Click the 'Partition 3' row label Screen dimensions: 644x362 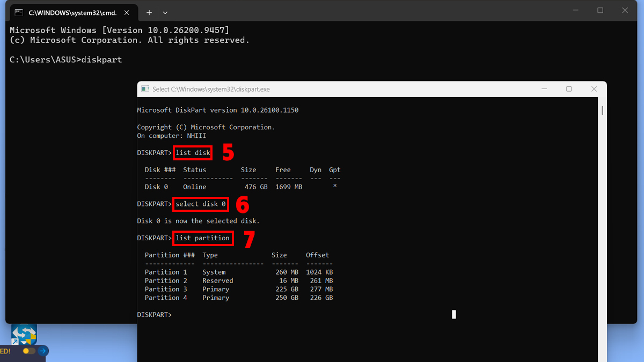(x=166, y=289)
